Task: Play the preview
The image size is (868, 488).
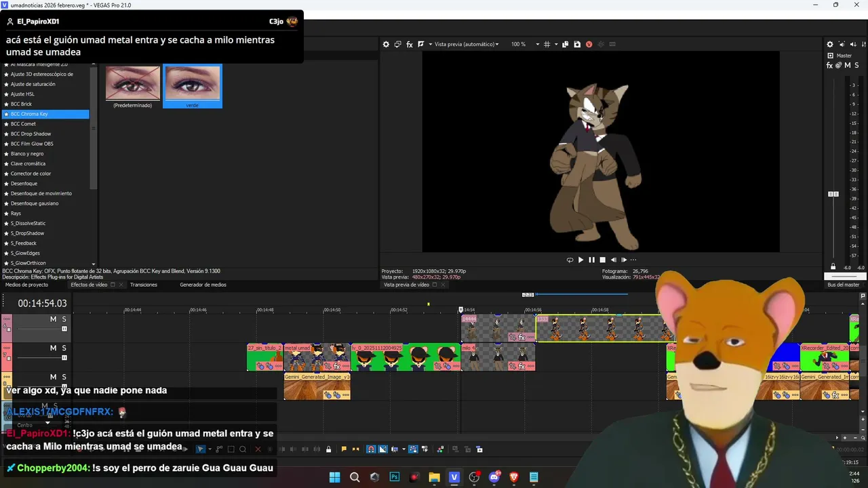Action: (580, 260)
